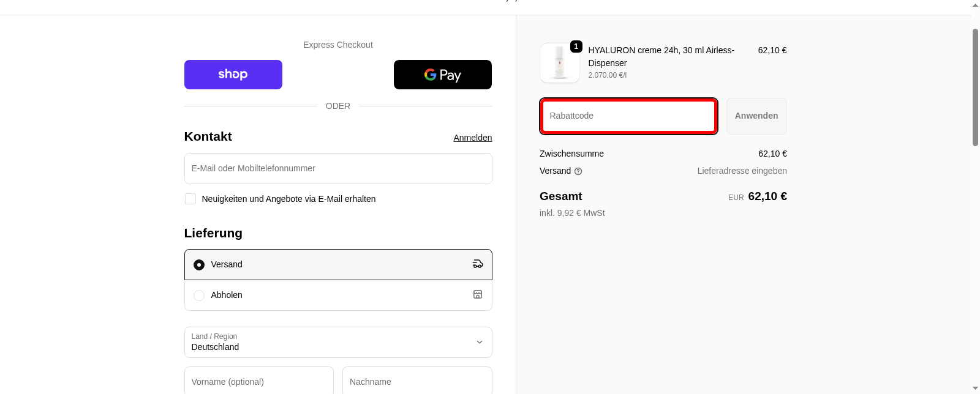
Task: Enable newsletter email offers checkbox
Action: coord(190,199)
